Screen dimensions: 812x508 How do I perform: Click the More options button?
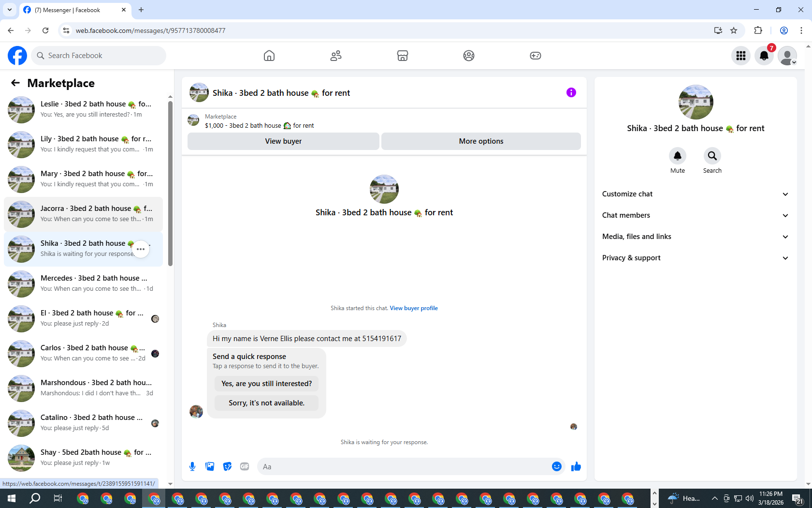pyautogui.click(x=481, y=141)
